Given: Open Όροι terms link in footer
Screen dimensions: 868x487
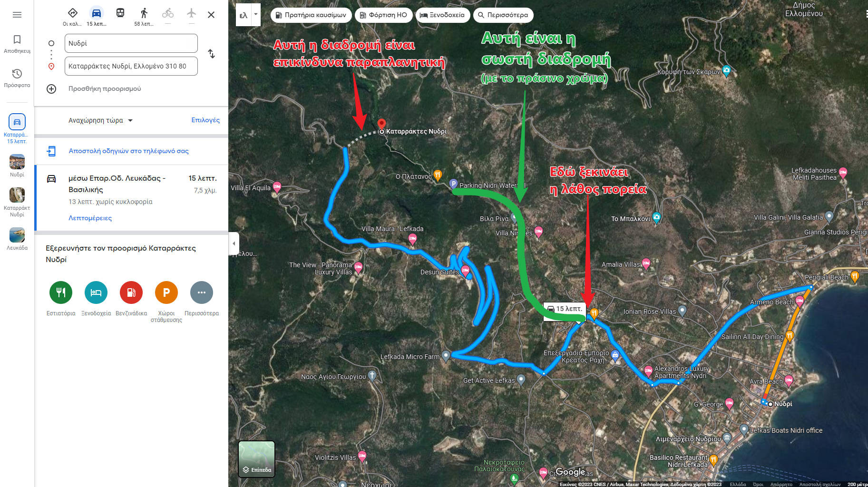Looking at the screenshot, I should coord(758,484).
